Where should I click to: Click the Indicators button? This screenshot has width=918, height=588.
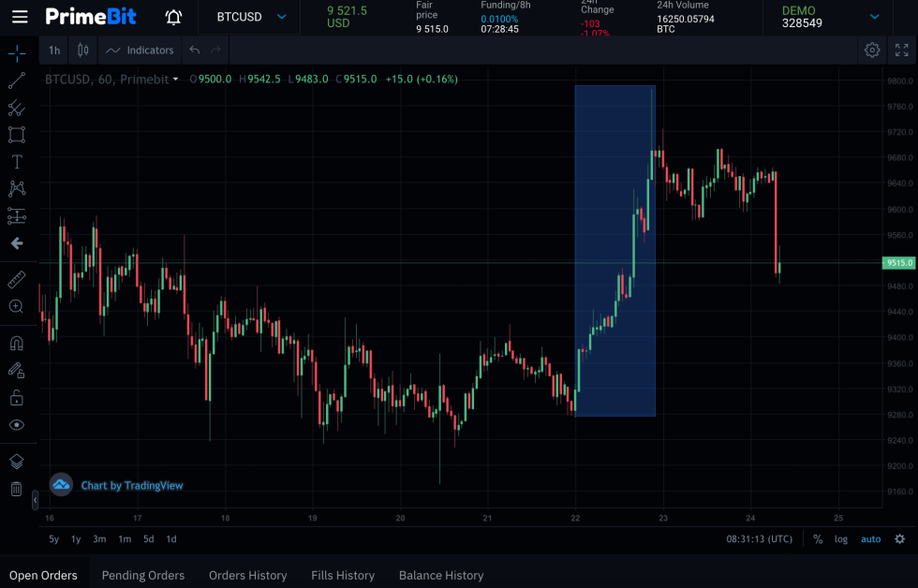(x=141, y=51)
